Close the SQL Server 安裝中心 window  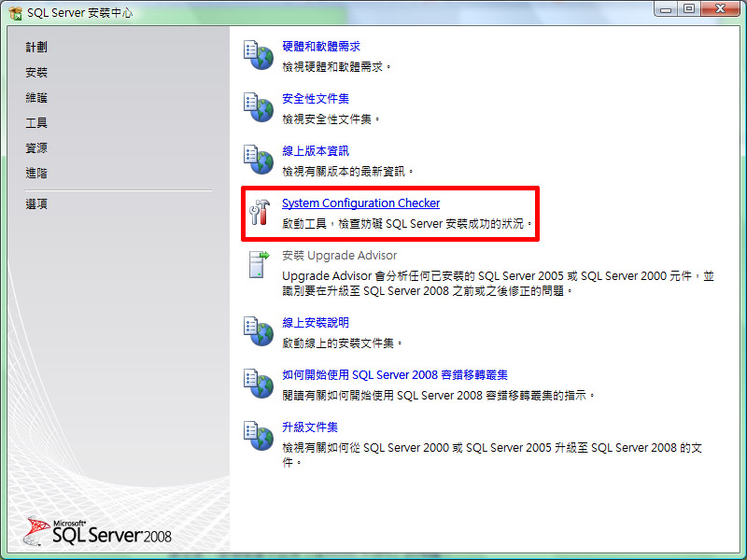click(721, 8)
